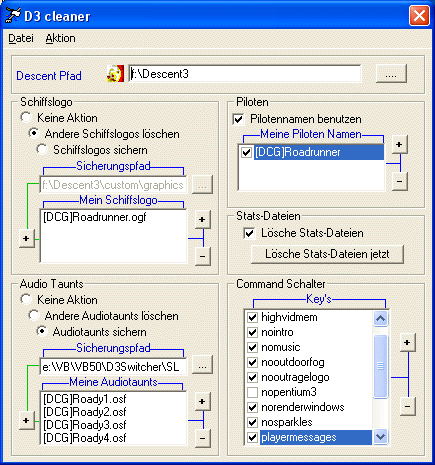The image size is (435, 465).
Task: Choose Andere Audiotaunts löschen option
Action: click(x=33, y=315)
